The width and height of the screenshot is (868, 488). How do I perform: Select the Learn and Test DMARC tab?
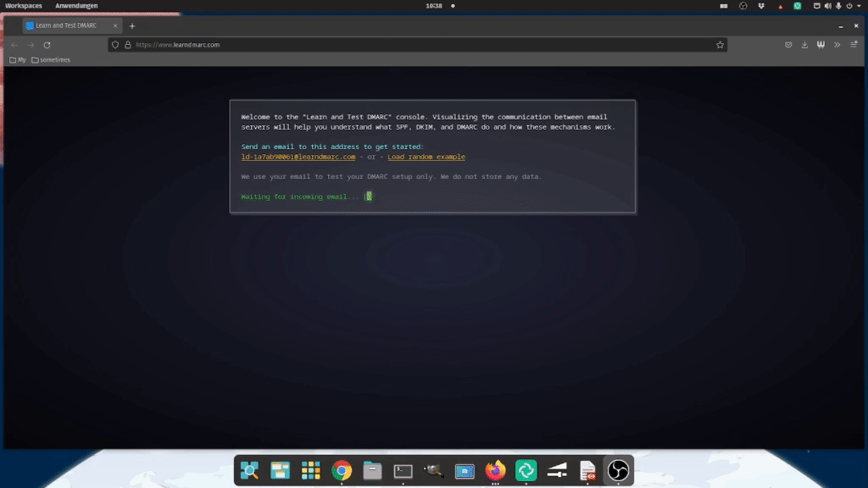click(x=72, y=25)
